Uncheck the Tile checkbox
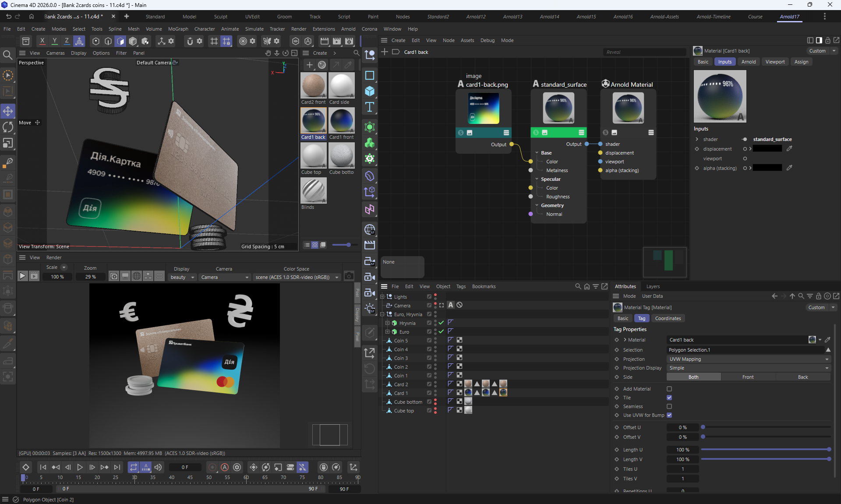Screen dimensions: 841x504 669,398
